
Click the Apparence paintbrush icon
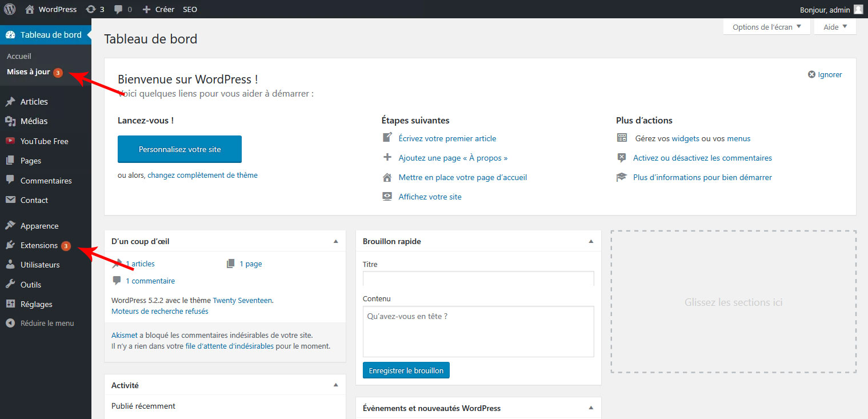(x=10, y=226)
